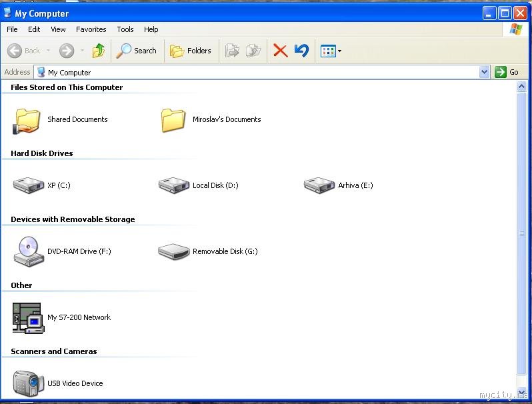Click the Removable Disk (G:) label
The height and width of the screenshot is (404, 532).
[x=225, y=251]
